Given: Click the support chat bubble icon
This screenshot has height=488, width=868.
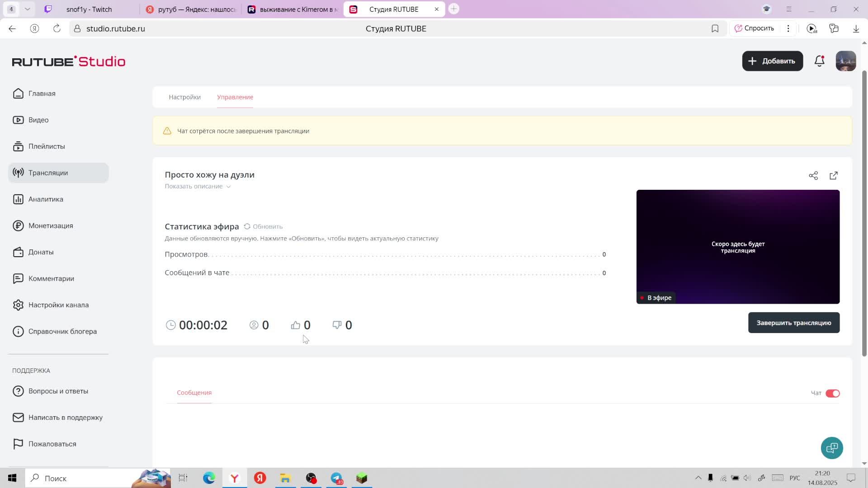Looking at the screenshot, I should point(832,448).
